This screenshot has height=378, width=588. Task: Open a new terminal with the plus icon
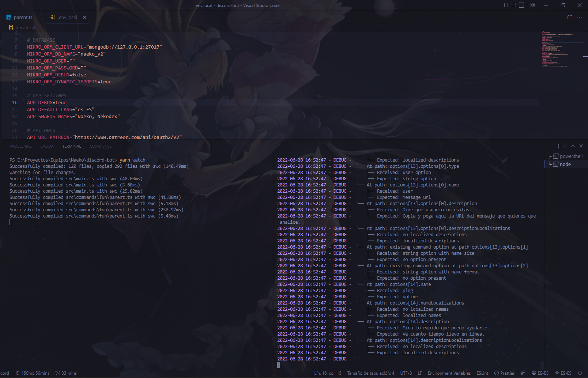[558, 146]
